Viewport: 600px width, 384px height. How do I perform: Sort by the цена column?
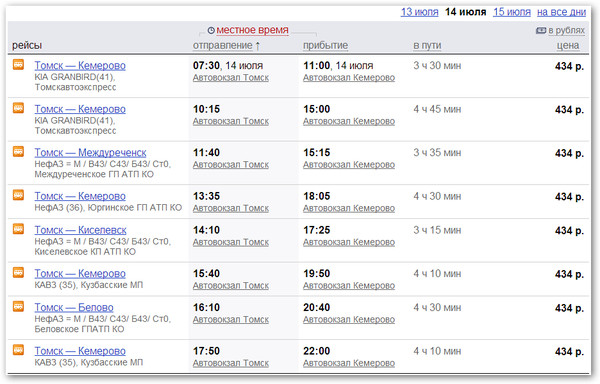click(x=568, y=46)
